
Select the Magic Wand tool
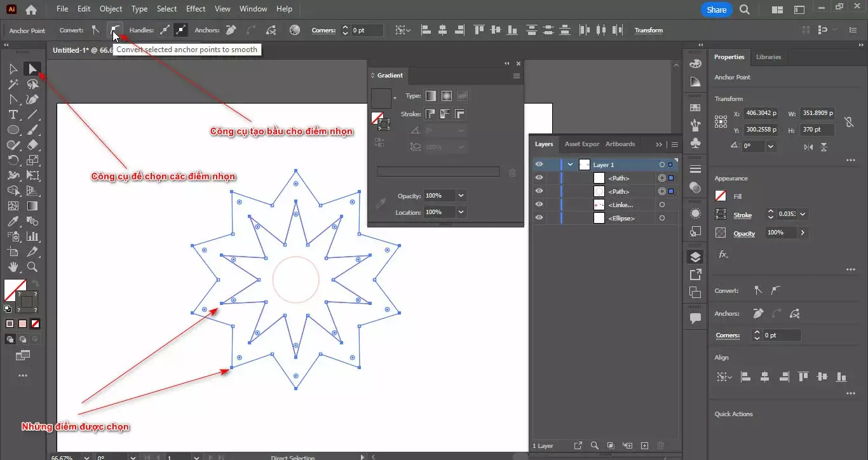pos(13,85)
